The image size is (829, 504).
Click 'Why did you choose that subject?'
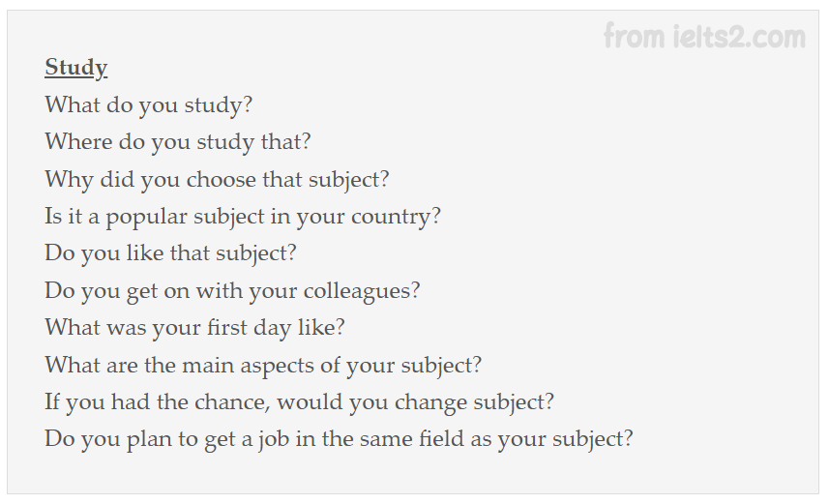click(x=217, y=179)
